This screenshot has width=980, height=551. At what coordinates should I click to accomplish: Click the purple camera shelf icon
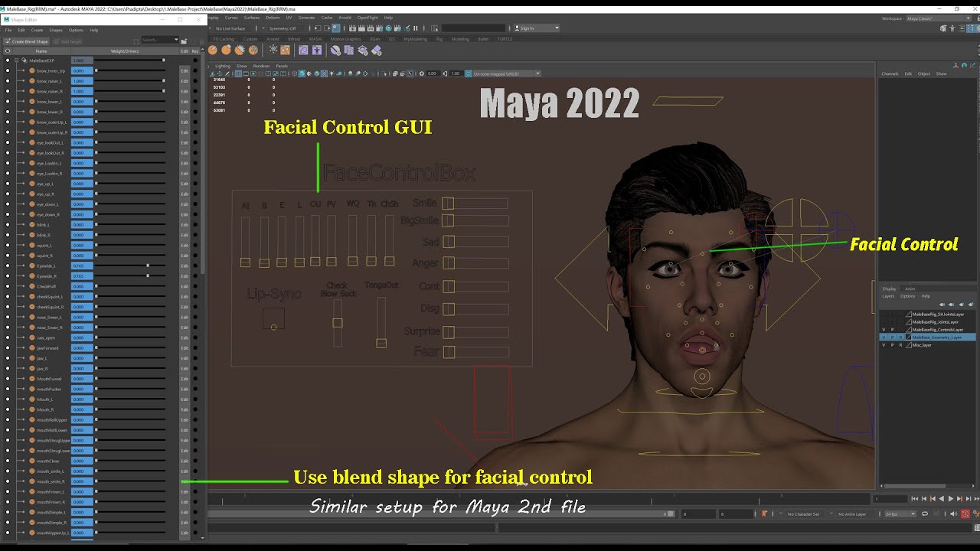pyautogui.click(x=303, y=50)
